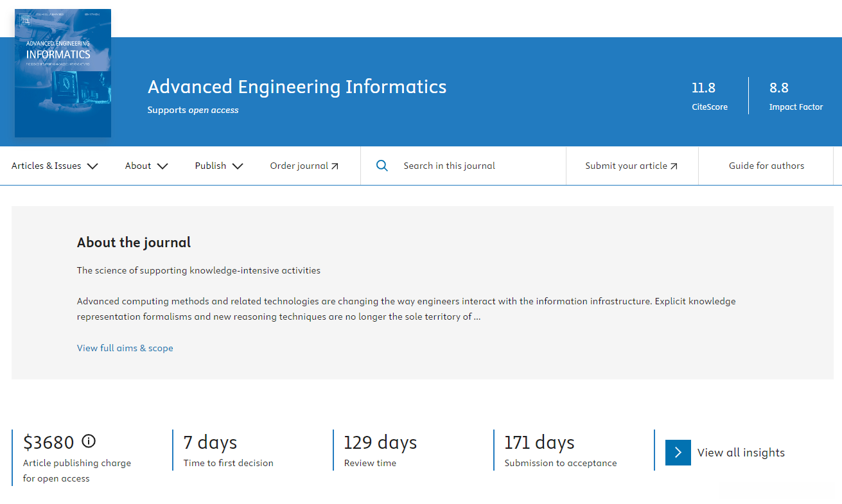Open the Guide for authors page
Screen dimensions: 842x504
[766, 166]
